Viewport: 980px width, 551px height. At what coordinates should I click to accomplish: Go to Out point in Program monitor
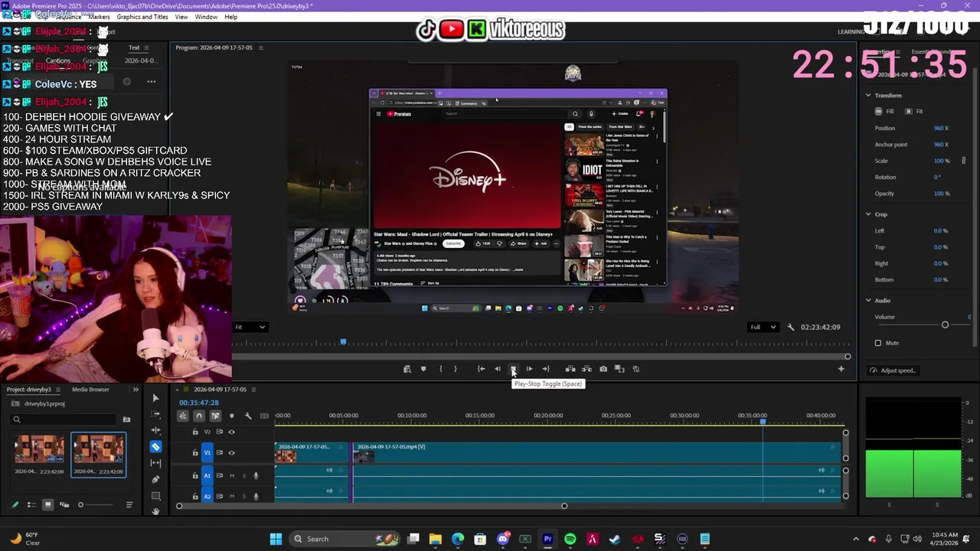pyautogui.click(x=546, y=369)
